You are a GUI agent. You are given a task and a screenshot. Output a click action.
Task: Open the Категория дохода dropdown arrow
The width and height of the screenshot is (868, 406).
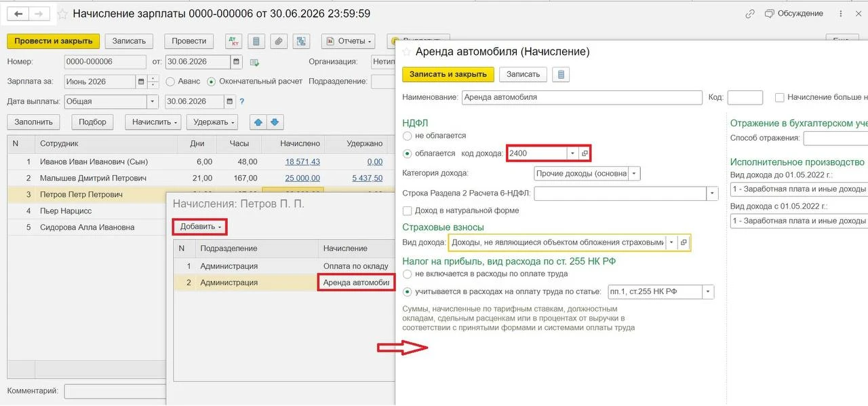(x=634, y=174)
